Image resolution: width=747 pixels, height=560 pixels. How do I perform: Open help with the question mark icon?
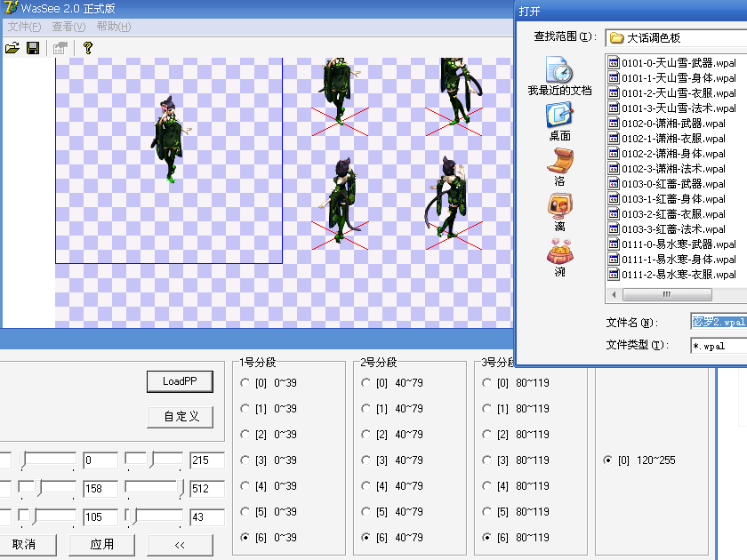click(88, 48)
